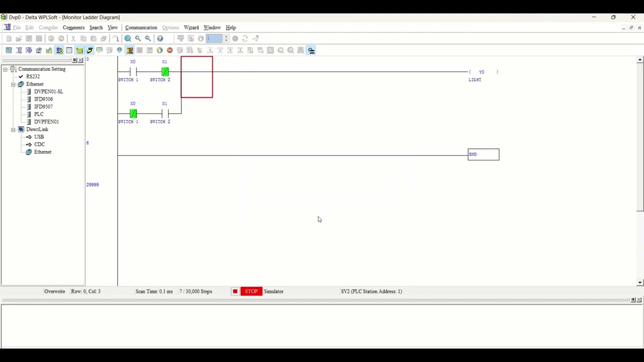Click the Scan Time: 0.1 ms status text
Screen dimensions: 644x362
154,292
